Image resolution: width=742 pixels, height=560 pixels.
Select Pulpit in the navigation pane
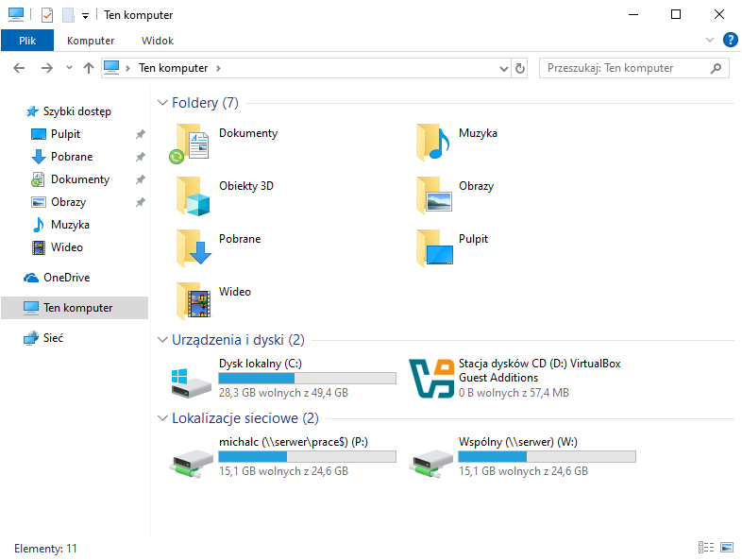(x=65, y=134)
